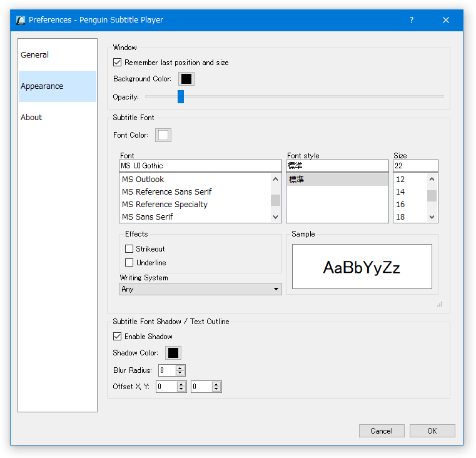Viewport: 476px width, 458px height.
Task: Click size list scroll up arrow
Action: [432, 179]
